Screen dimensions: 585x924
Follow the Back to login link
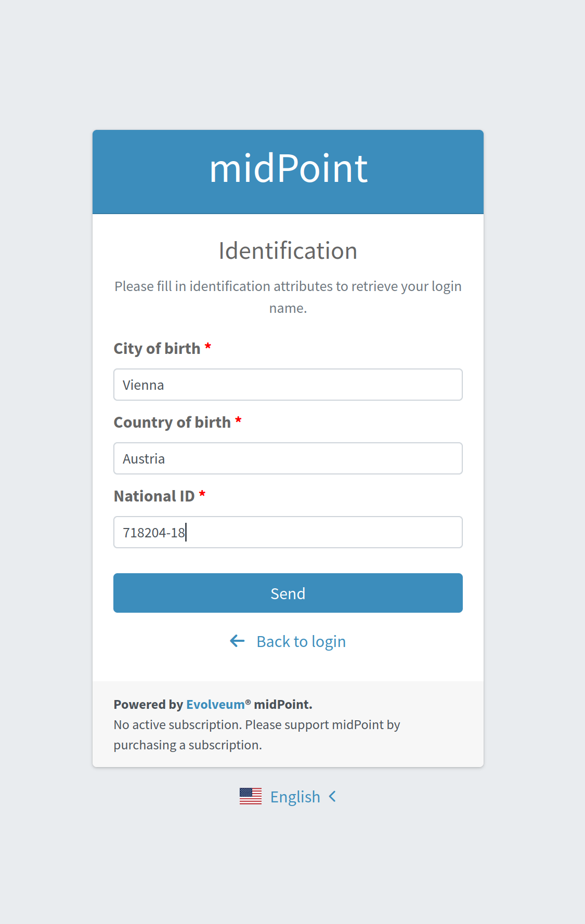click(301, 642)
